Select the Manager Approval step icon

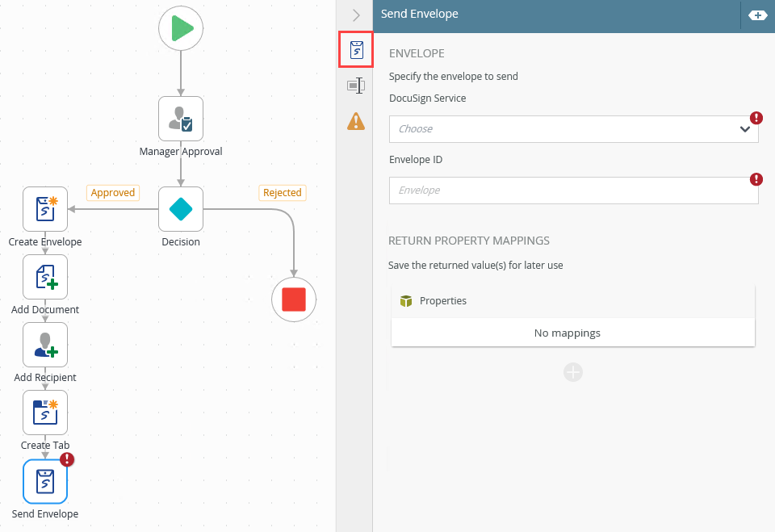pos(181,119)
